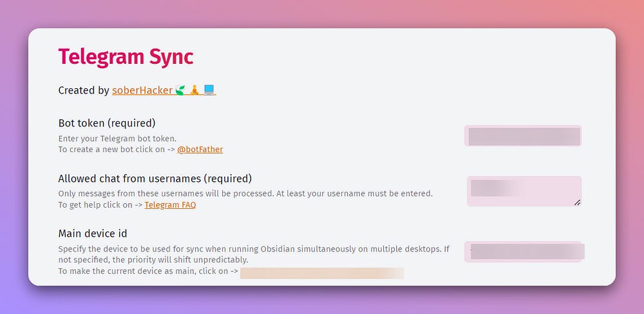Click the Main device id input field

(x=523, y=251)
